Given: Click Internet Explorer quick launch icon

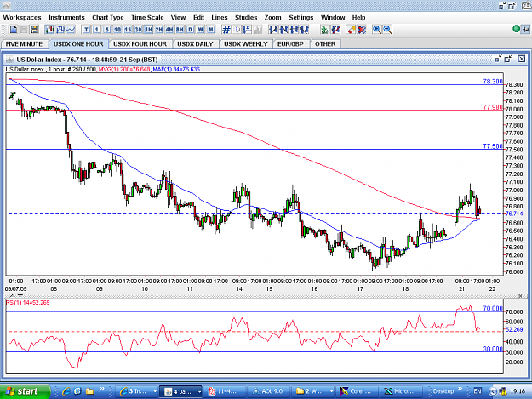Looking at the screenshot, I should [66, 391].
